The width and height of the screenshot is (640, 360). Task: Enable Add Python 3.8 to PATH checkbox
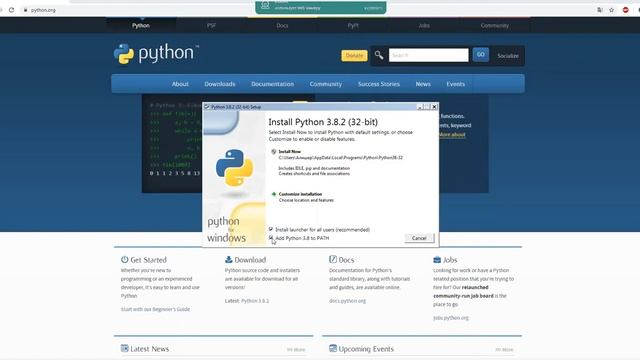pos(271,238)
